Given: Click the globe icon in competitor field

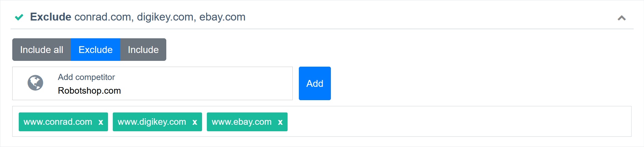Looking at the screenshot, I should [x=35, y=83].
